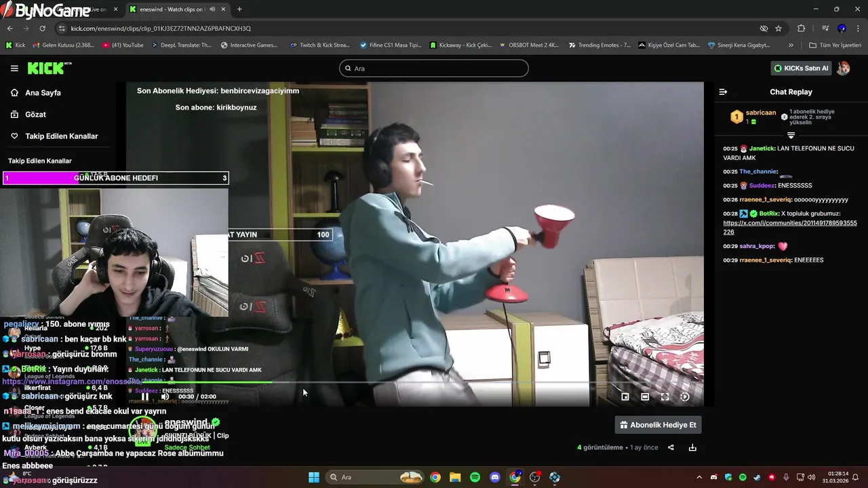Screen dimensions: 868x488
Task: Open the notifications bell in tray
Action: [x=856, y=477]
